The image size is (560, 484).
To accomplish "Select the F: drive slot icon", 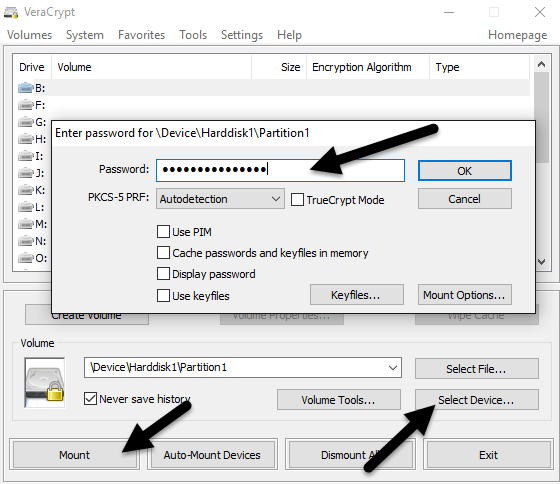I will (x=25, y=105).
